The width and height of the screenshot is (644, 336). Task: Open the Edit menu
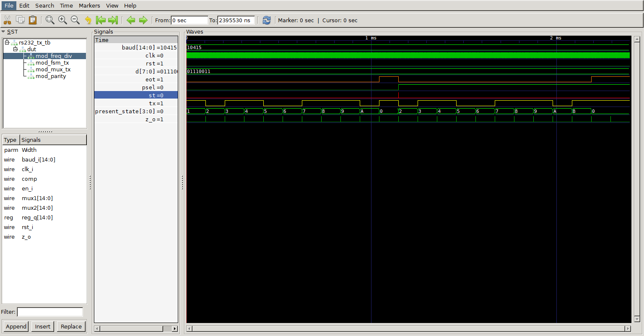coord(24,5)
